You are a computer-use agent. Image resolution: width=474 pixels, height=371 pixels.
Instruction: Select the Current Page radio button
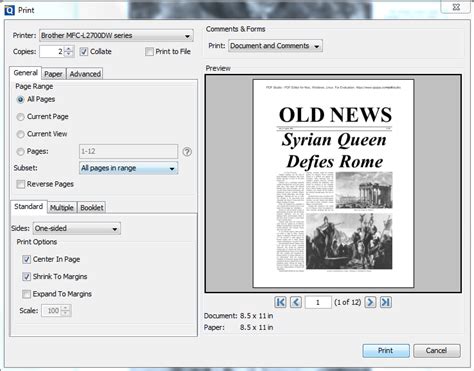tap(21, 117)
